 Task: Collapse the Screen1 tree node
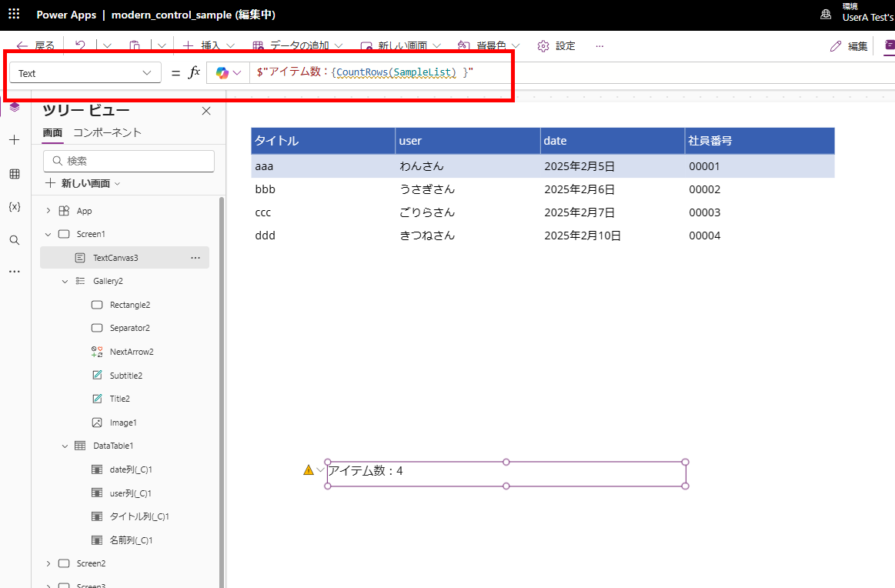(48, 233)
